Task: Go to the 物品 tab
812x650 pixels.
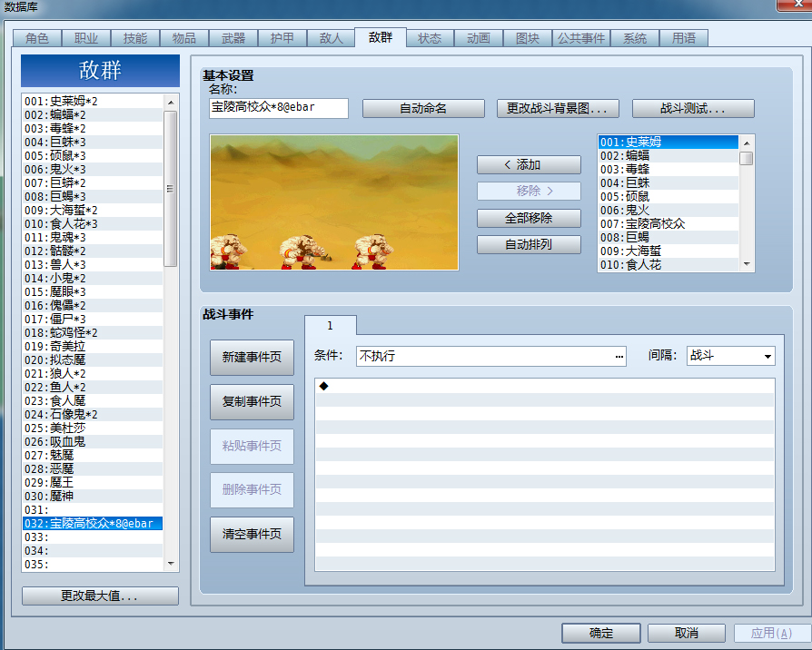Action: 183,38
